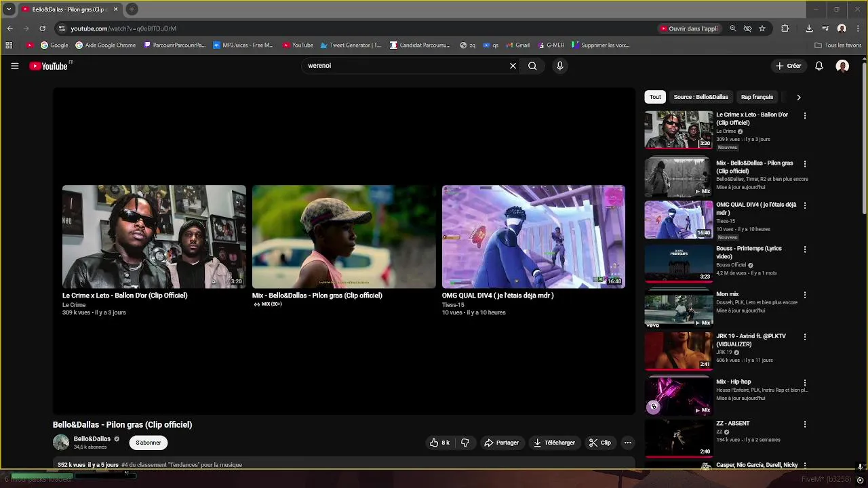
Task: Open options for Bouss - Printemps sidebar video
Action: point(805,249)
